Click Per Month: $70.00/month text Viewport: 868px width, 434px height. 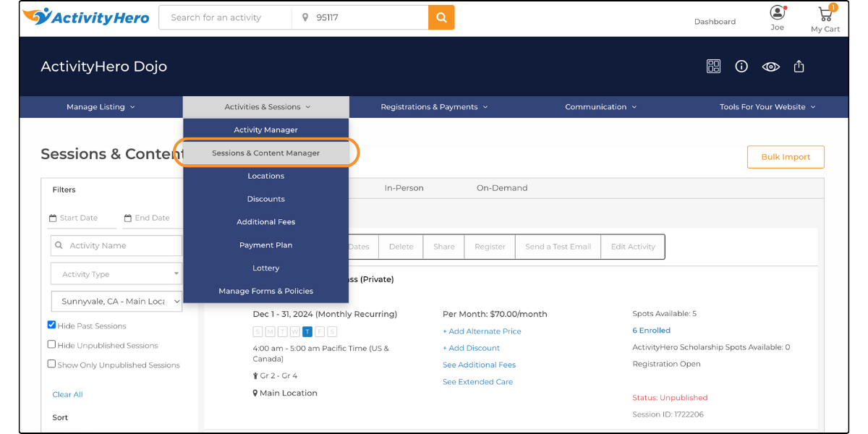495,315
